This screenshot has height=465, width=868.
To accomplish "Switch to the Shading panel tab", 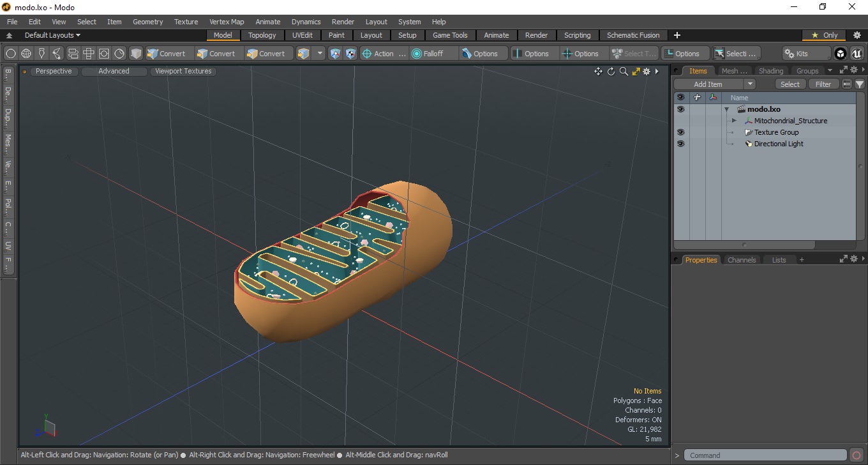I will (770, 71).
